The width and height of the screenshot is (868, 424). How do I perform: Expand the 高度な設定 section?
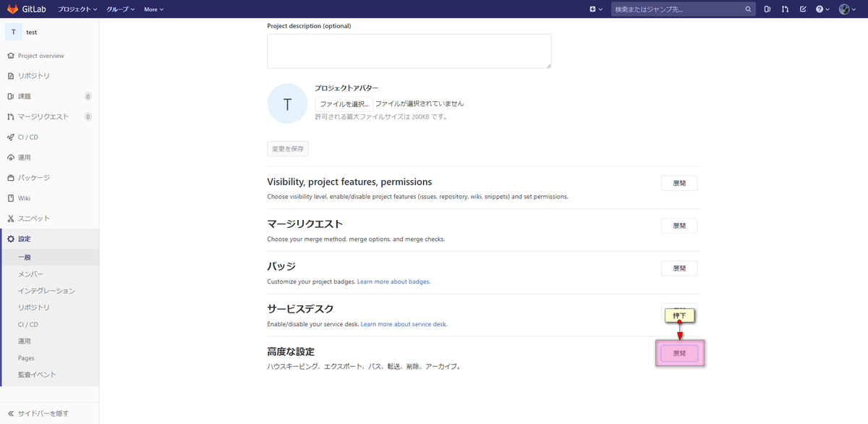[x=678, y=352]
